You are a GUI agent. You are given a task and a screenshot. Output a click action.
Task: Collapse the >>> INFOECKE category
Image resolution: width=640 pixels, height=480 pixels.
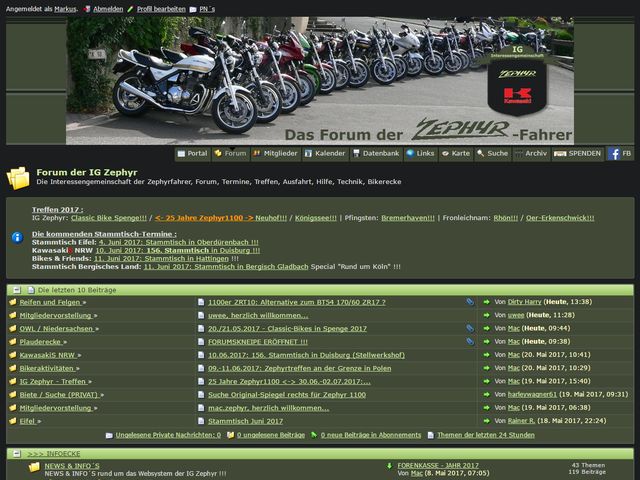(17, 453)
